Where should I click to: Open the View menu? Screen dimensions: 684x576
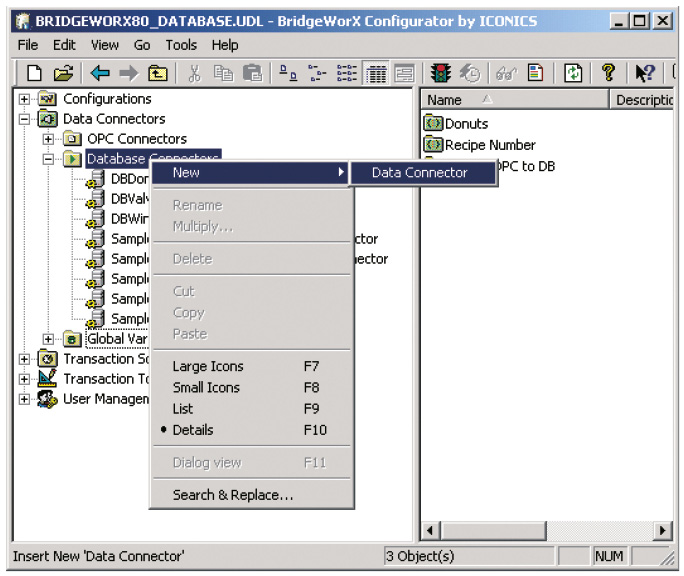[105, 45]
